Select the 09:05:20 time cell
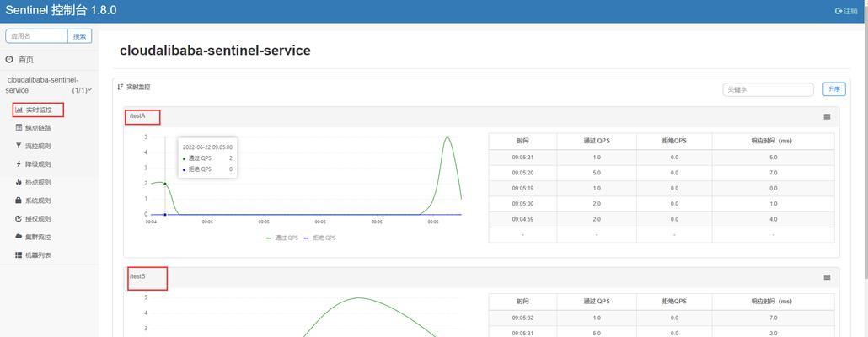The image size is (868, 337). point(522,174)
